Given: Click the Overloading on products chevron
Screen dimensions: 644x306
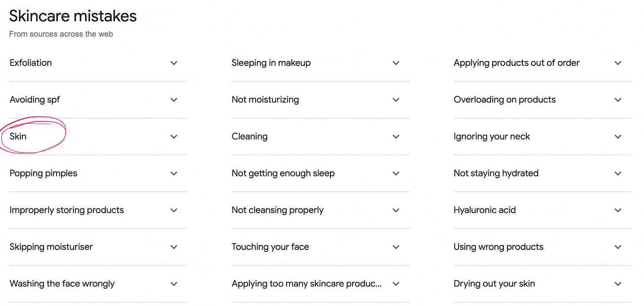Looking at the screenshot, I should click(x=618, y=100).
